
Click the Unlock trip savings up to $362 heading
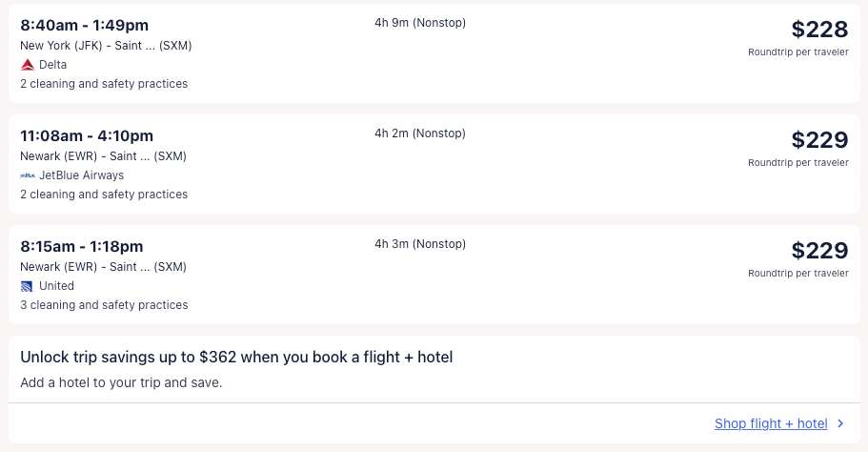coord(236,358)
